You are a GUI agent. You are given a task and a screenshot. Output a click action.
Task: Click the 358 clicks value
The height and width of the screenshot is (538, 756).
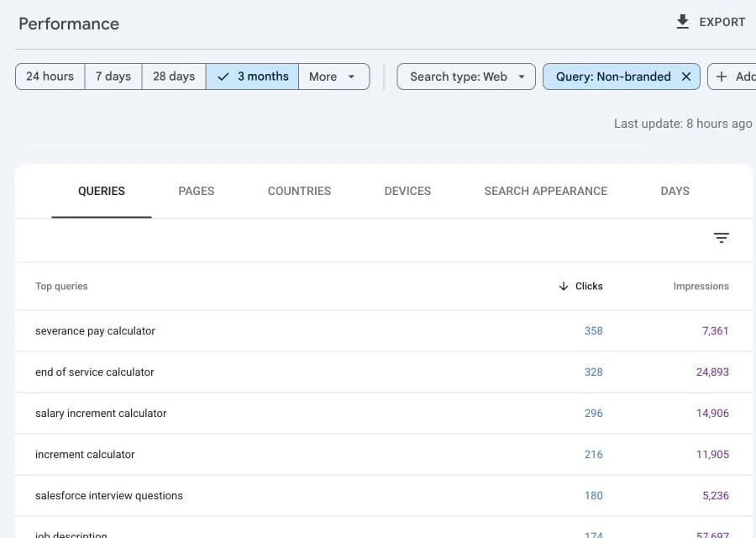click(594, 331)
